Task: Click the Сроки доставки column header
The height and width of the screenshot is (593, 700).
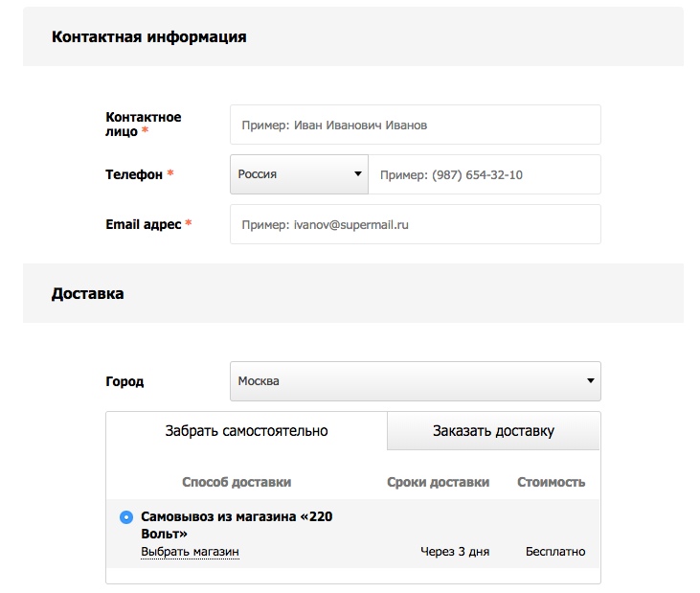Action: 438,482
